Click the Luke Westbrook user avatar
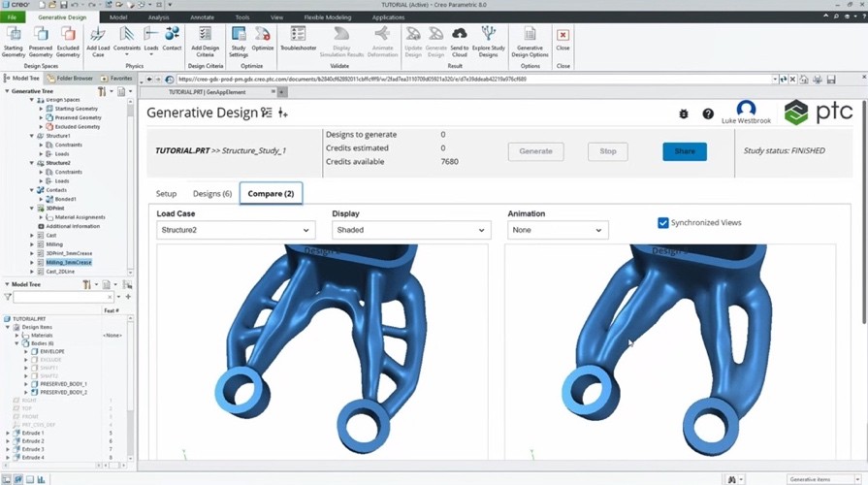868x485 pixels. pos(746,108)
